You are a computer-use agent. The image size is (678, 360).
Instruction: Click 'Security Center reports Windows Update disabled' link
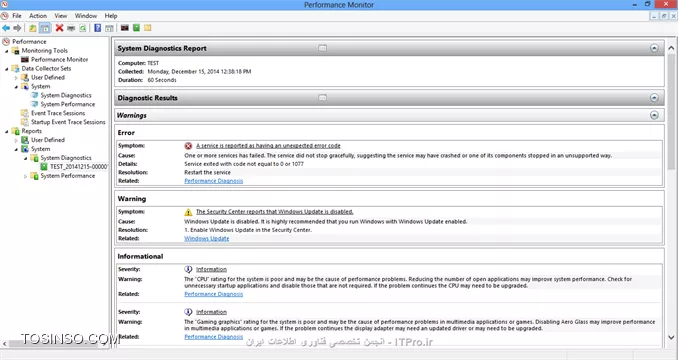[275, 212]
